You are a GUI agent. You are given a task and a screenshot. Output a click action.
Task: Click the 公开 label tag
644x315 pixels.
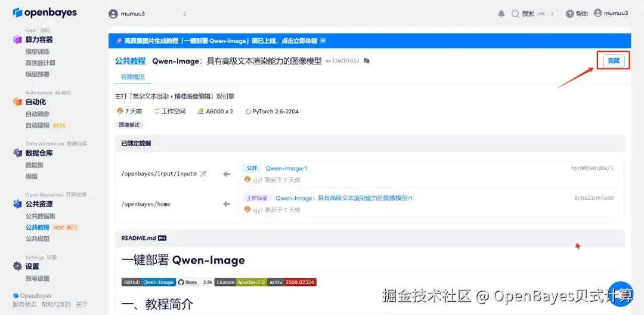click(x=252, y=168)
